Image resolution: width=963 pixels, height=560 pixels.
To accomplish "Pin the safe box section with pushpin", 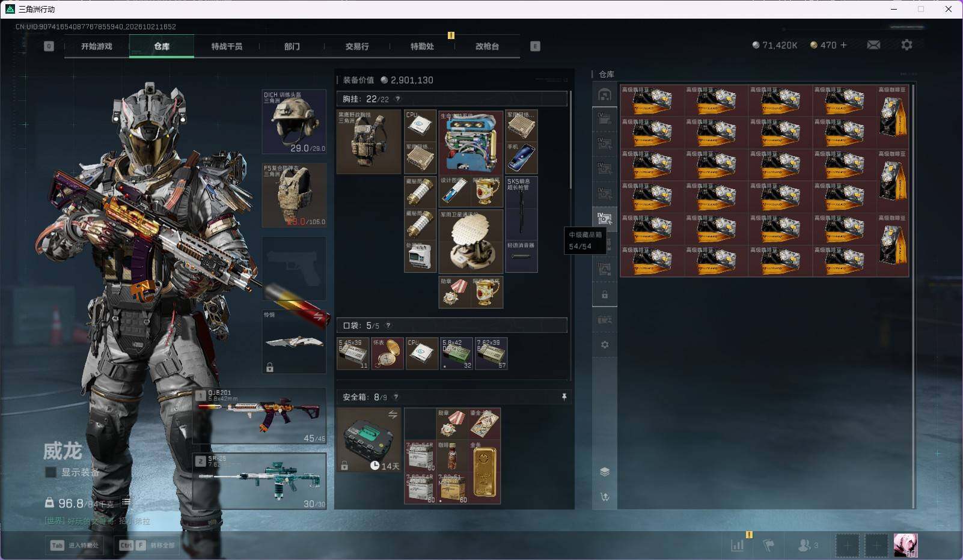I will pyautogui.click(x=564, y=397).
